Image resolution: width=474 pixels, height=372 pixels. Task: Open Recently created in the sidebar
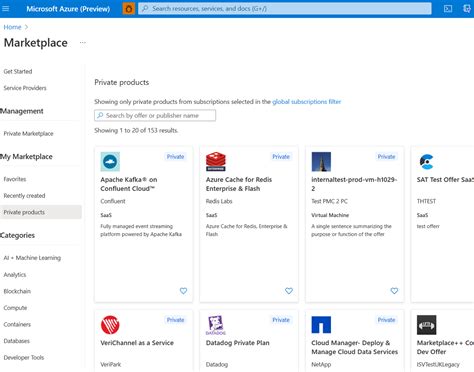pos(24,196)
